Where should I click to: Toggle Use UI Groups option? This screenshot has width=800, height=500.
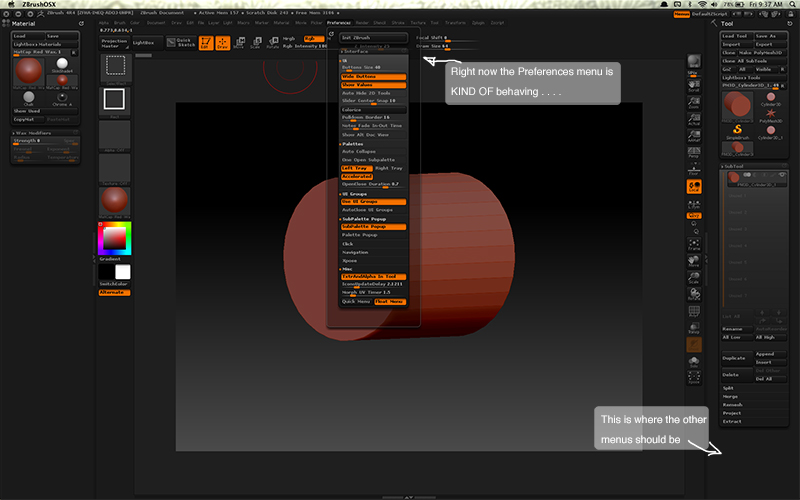coord(373,202)
